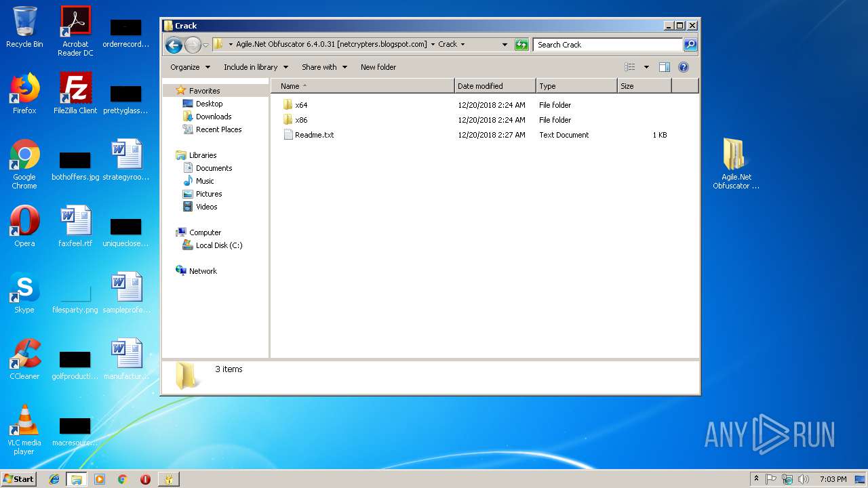
Task: Open the Start menu
Action: 18,479
